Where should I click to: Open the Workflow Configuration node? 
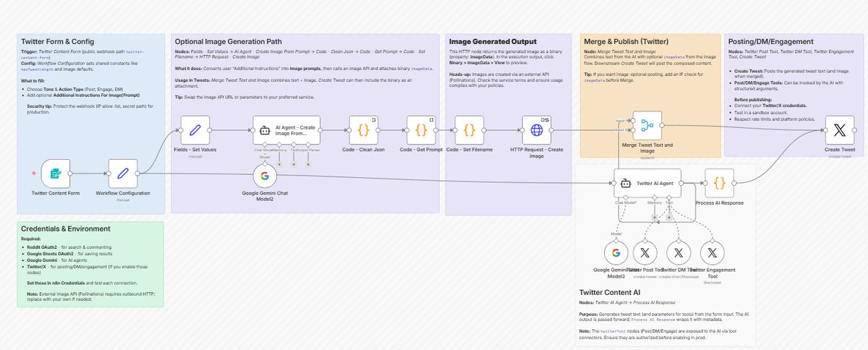(x=122, y=174)
